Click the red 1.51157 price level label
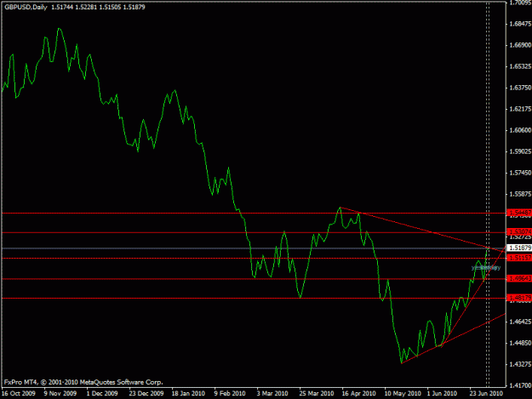532x399 pixels. click(518, 258)
